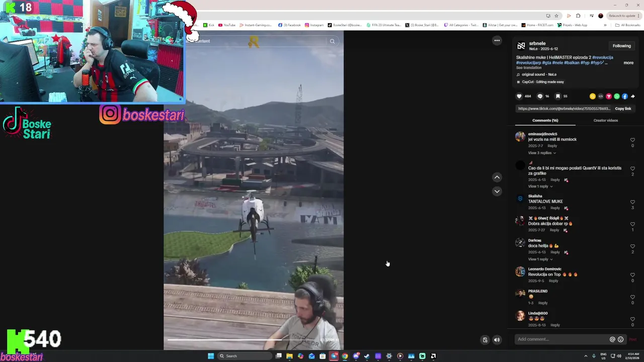The width and height of the screenshot is (644, 362).
Task: Save video with bookmark icon (55)
Action: pyautogui.click(x=558, y=96)
